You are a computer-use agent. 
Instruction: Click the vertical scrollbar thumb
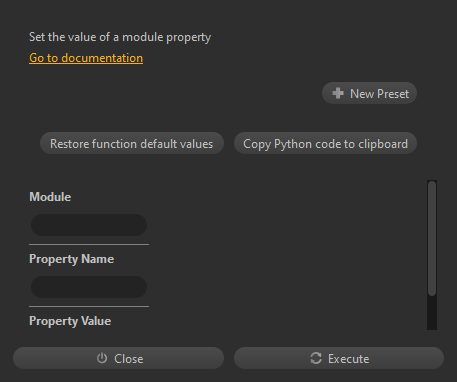(x=432, y=238)
